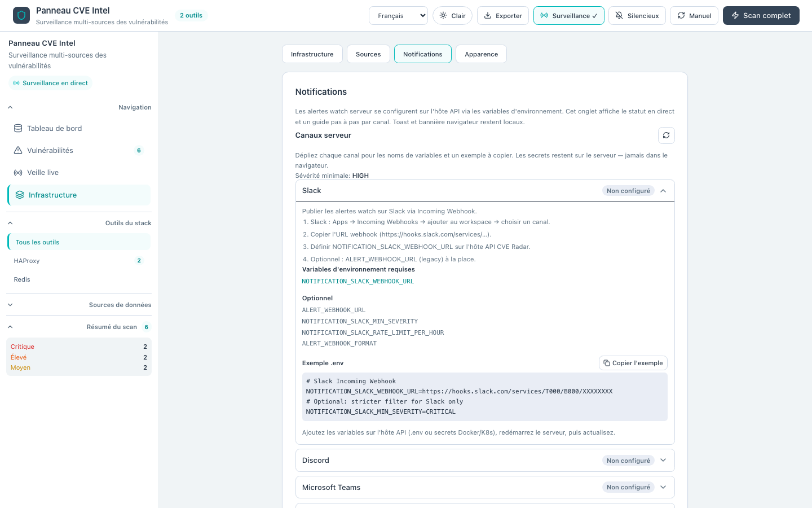Click the Exporter button
The width and height of the screenshot is (812, 508).
[503, 16]
